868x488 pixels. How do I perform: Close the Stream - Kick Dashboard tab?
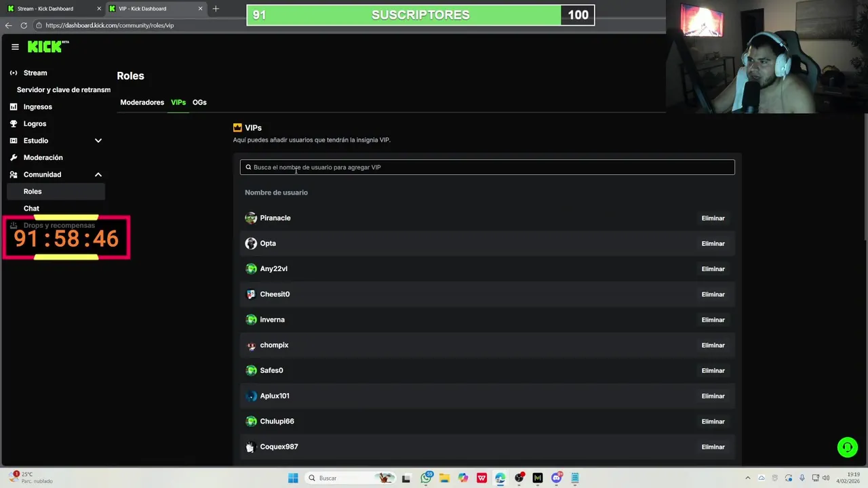pos(98,9)
